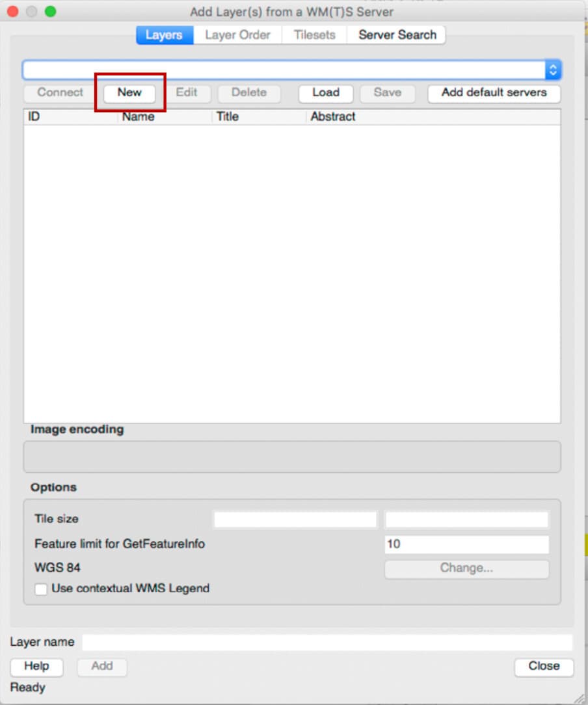This screenshot has height=705, width=588.
Task: Load server connections from a file
Action: coord(326,93)
